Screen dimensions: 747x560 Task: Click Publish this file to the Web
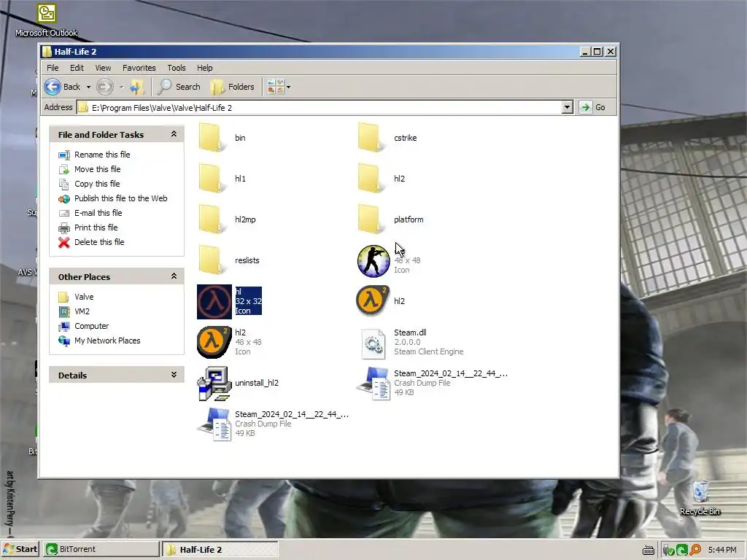click(x=120, y=198)
